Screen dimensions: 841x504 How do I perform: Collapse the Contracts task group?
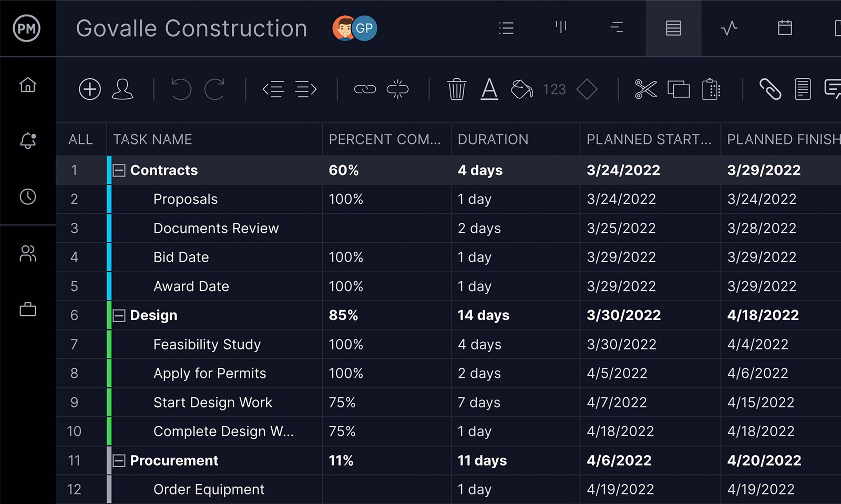[119, 170]
